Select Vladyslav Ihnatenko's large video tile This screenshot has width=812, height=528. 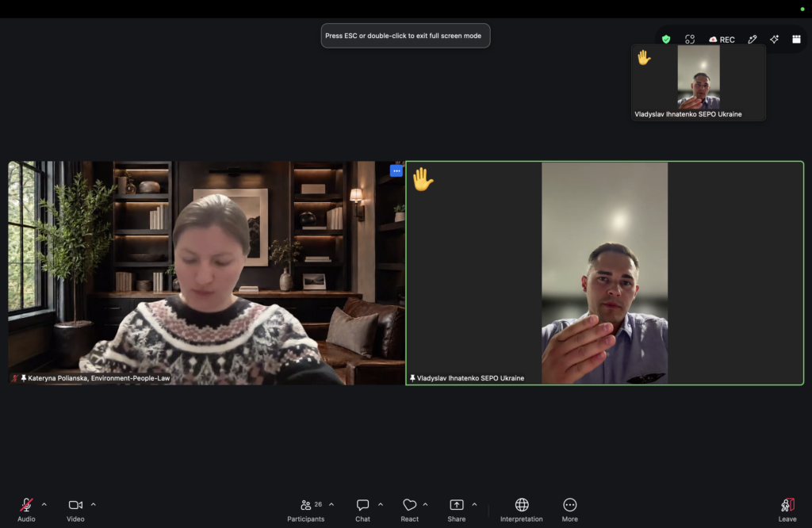605,273
